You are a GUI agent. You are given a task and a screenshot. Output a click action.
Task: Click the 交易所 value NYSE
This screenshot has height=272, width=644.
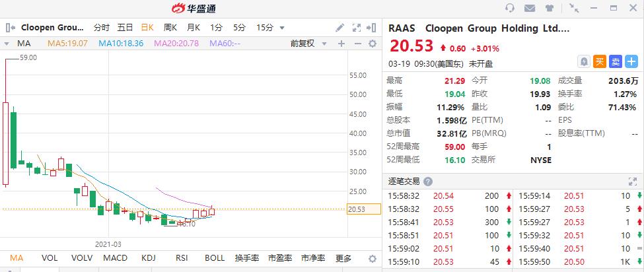(541, 160)
